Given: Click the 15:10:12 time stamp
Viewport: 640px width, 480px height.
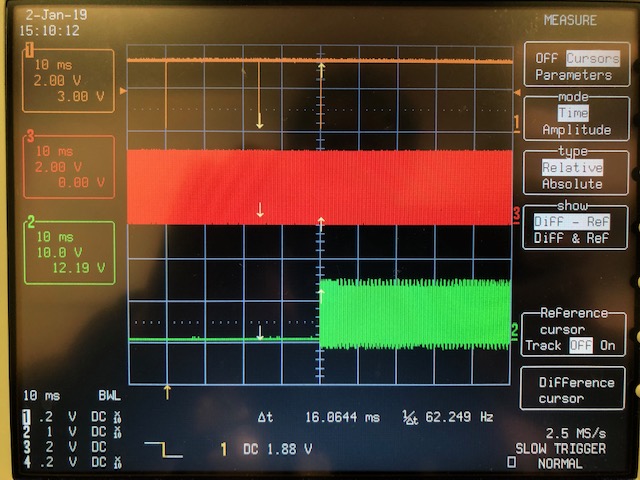Looking at the screenshot, I should (x=49, y=31).
